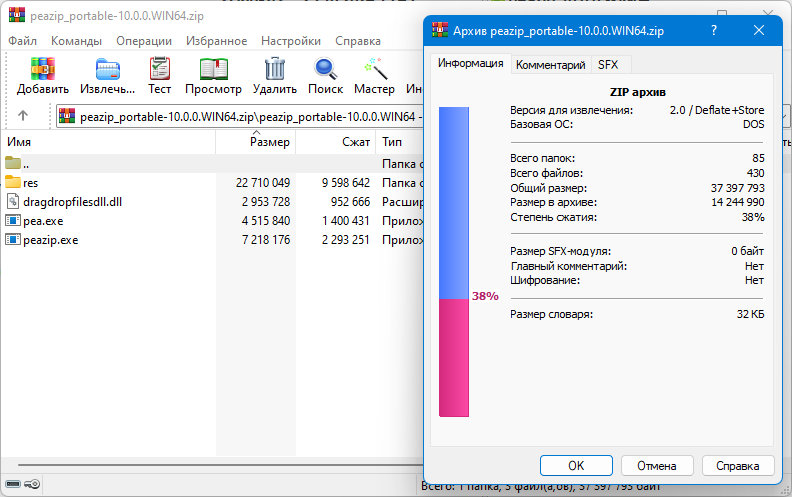Click the size value 7 218 176
Screen dimensions: 792x497
point(266,240)
